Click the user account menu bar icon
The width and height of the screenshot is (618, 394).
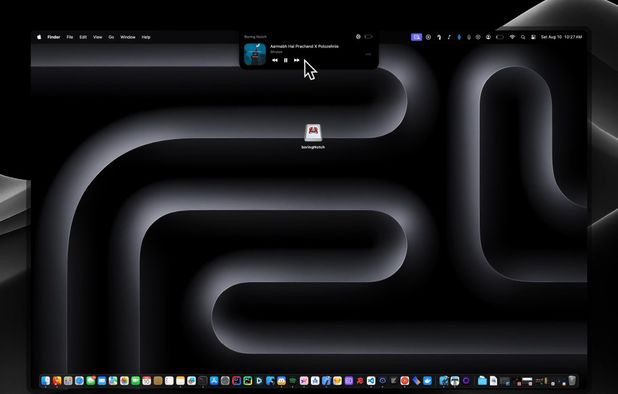tap(488, 37)
